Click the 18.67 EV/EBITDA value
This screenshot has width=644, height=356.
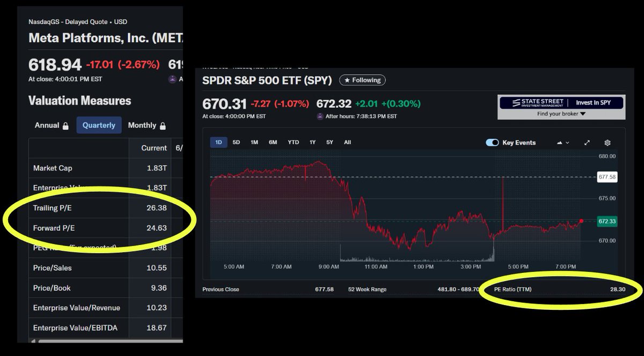[x=157, y=328]
